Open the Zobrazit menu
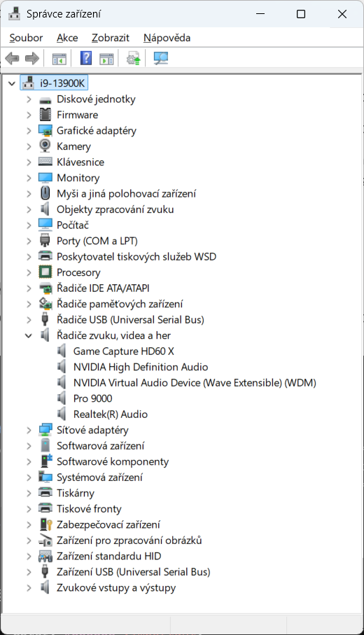364x635 pixels. pyautogui.click(x=111, y=38)
